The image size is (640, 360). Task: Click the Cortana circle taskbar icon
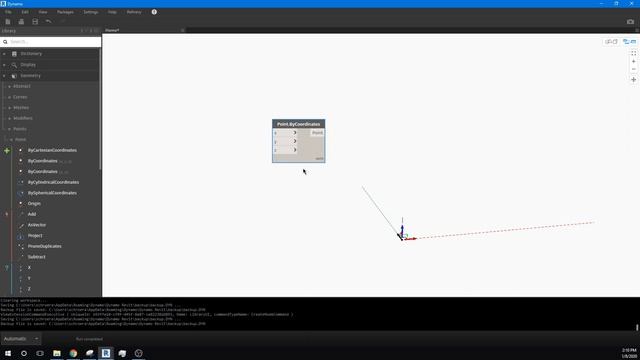24,353
